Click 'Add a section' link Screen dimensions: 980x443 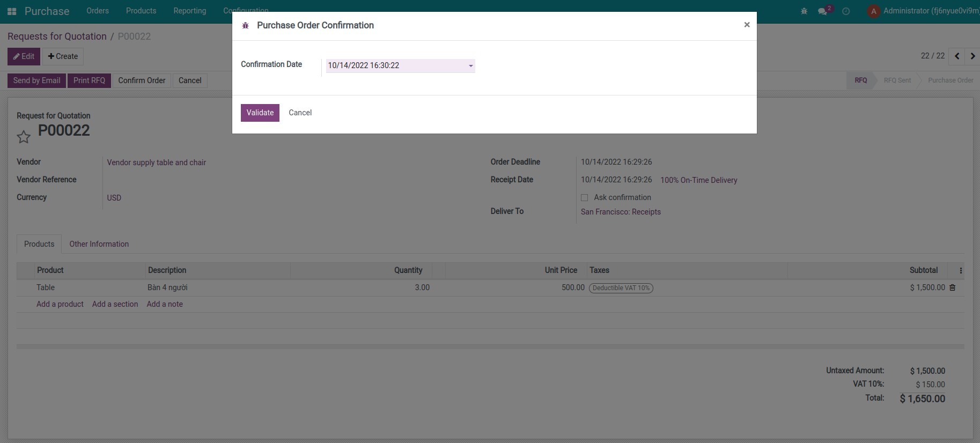coord(115,304)
